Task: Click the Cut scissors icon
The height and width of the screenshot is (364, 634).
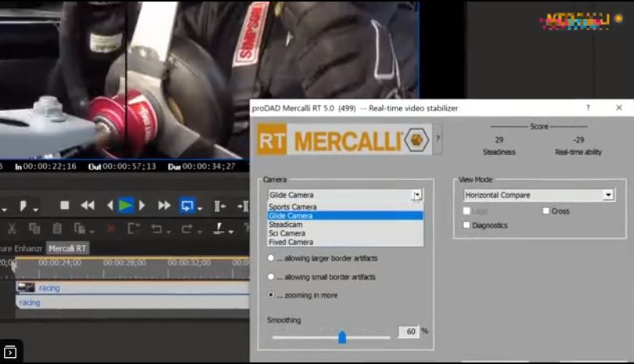Action: pos(12,229)
